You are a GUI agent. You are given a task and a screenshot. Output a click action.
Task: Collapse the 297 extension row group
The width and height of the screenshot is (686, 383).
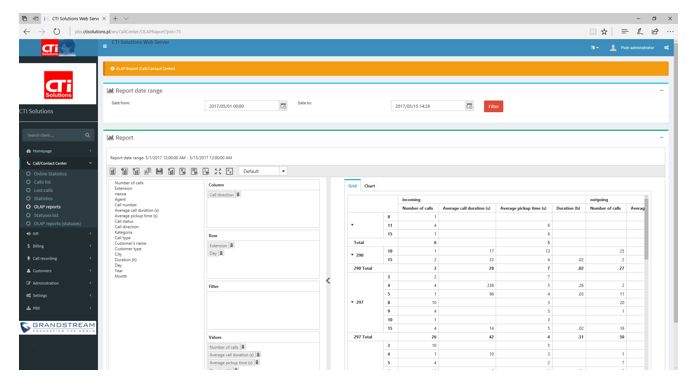click(x=352, y=302)
